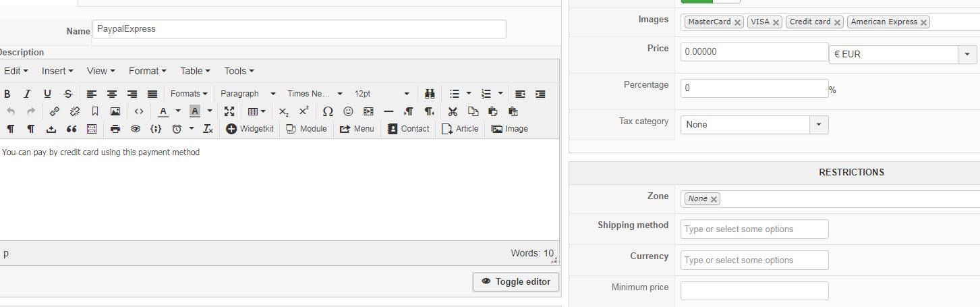This screenshot has height=307, width=980.
Task: Click the source code icon
Action: [139, 111]
